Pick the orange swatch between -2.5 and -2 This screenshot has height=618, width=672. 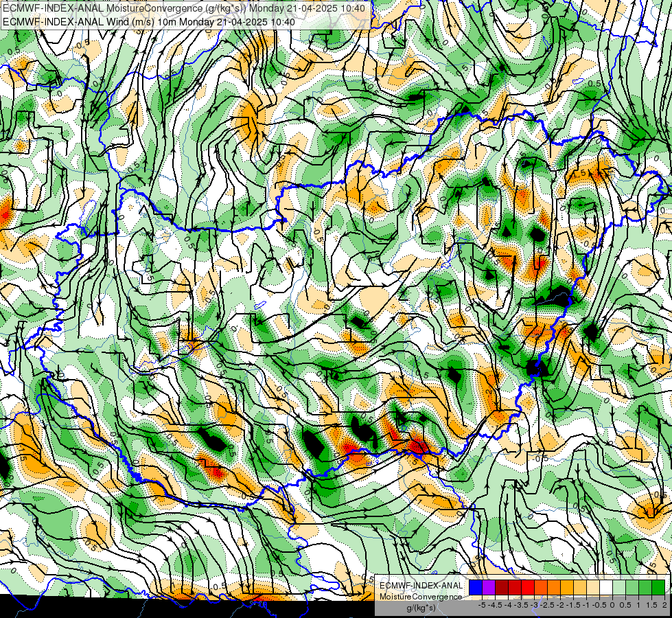[554, 587]
